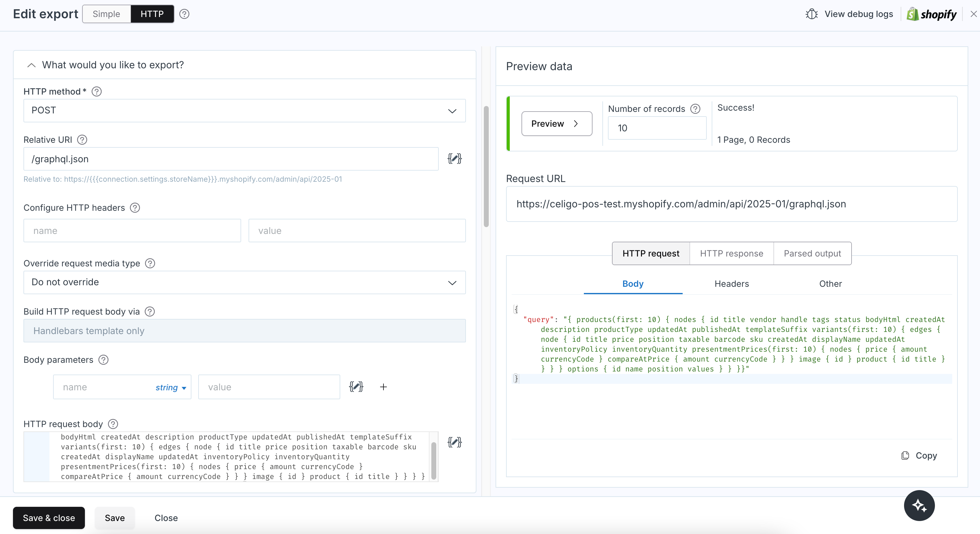Click the Preview data heading
This screenshot has width=980, height=534.
539,66
